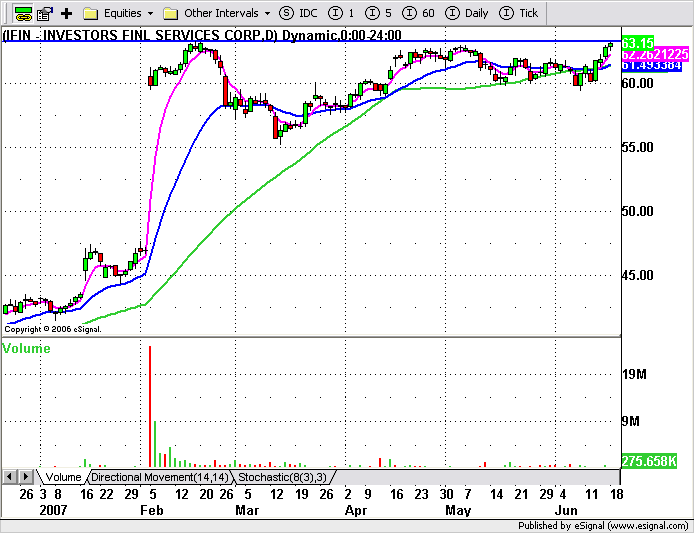The height and width of the screenshot is (533, 694).
Task: Click the magenta 62.2621225 moving average label
Action: pyautogui.click(x=655, y=55)
